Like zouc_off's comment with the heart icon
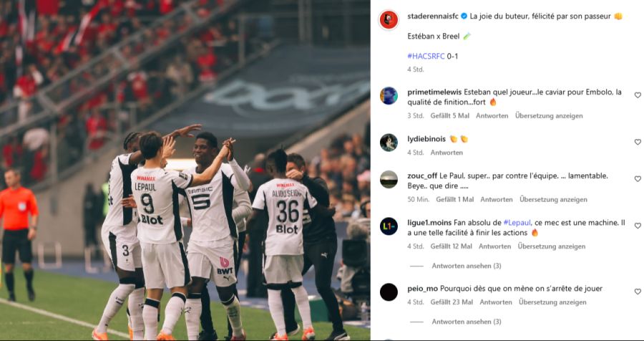Screen dimensions: 644x341 638,179
